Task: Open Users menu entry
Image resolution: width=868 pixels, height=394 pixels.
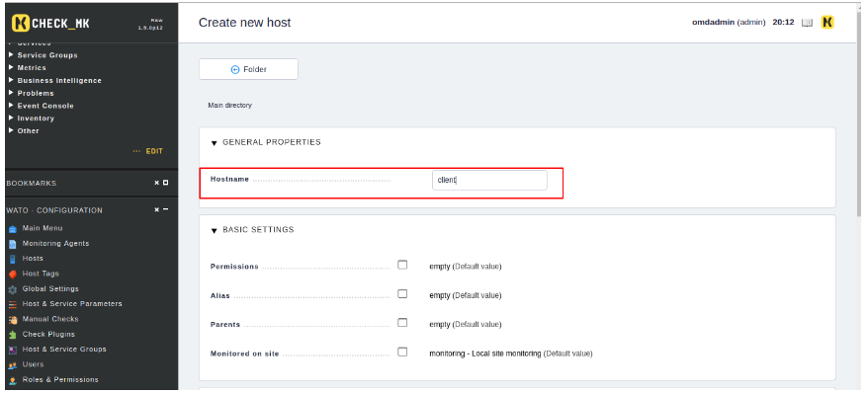Action: point(33,364)
